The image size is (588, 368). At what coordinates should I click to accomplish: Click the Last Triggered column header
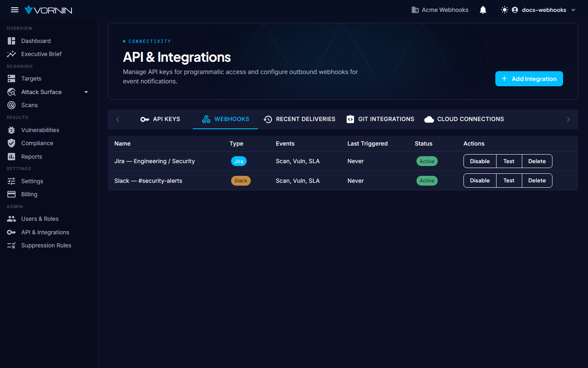(x=367, y=144)
